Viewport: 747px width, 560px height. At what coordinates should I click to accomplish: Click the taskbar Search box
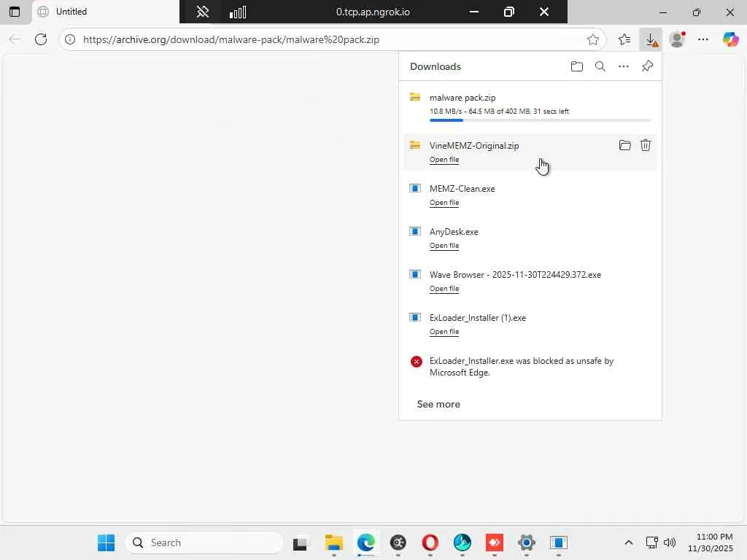(204, 542)
